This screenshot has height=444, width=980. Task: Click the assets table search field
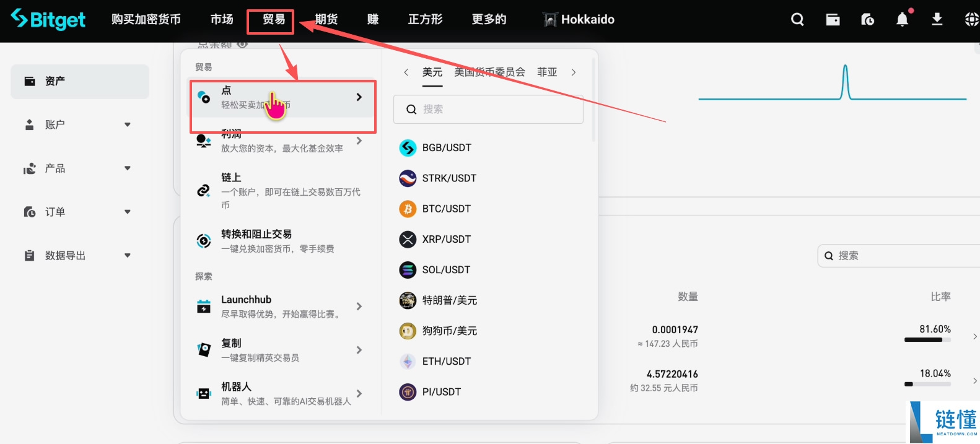pyautogui.click(x=899, y=255)
